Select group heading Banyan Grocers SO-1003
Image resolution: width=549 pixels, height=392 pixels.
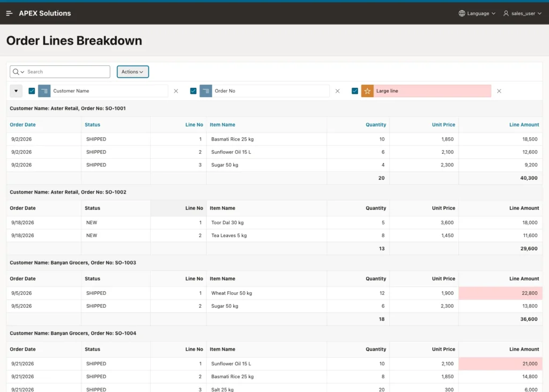coord(73,263)
